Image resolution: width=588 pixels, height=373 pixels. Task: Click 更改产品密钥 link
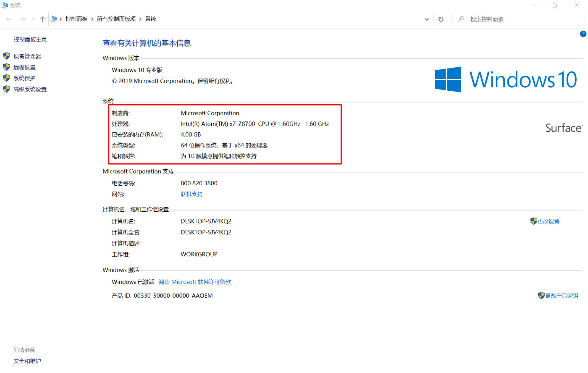[x=562, y=296]
